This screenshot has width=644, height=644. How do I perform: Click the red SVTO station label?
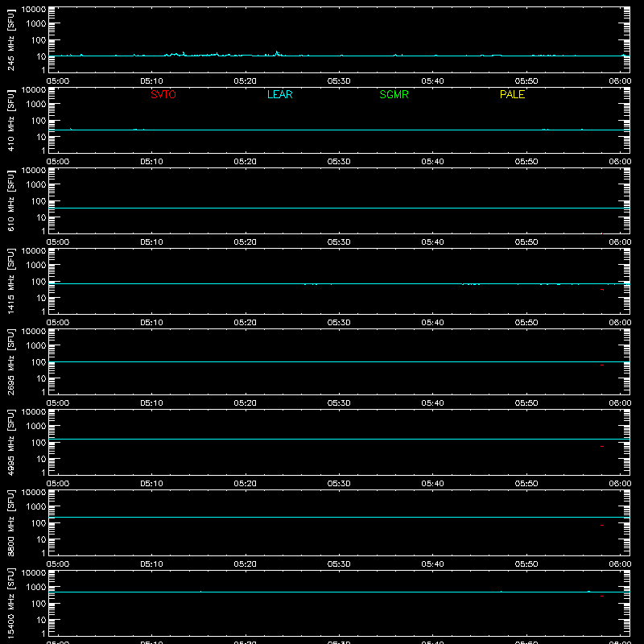[163, 94]
